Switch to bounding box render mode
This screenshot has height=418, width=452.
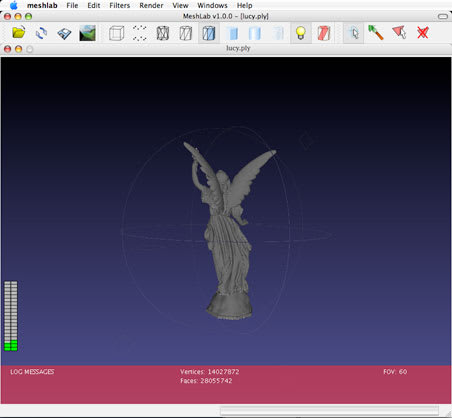tap(116, 33)
